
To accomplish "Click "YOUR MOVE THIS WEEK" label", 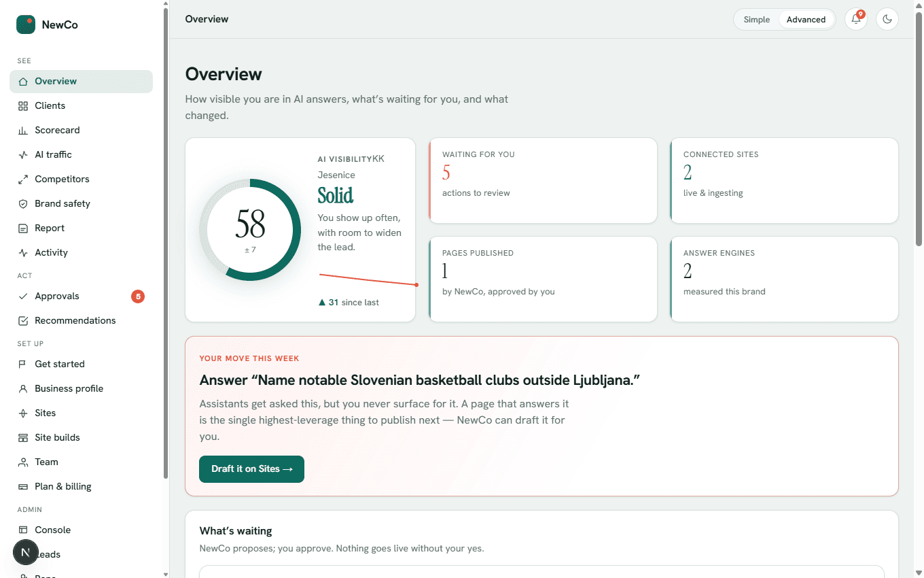I will (249, 358).
